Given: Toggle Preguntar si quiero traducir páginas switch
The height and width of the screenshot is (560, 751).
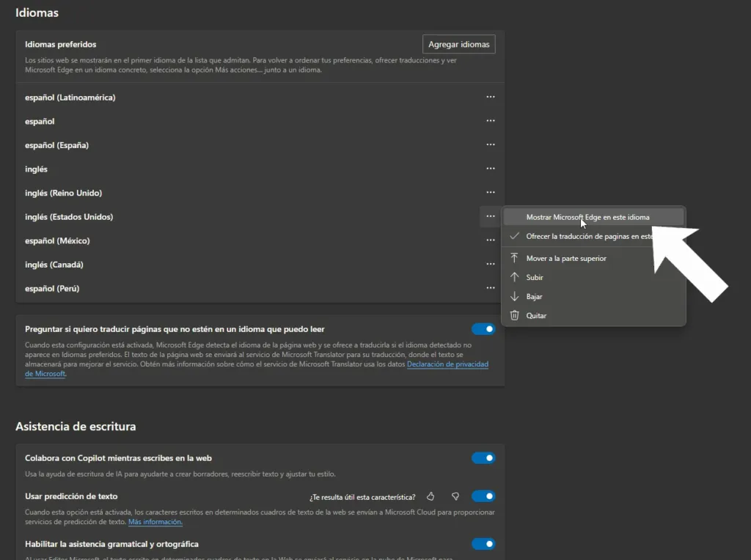Looking at the screenshot, I should pos(483,329).
